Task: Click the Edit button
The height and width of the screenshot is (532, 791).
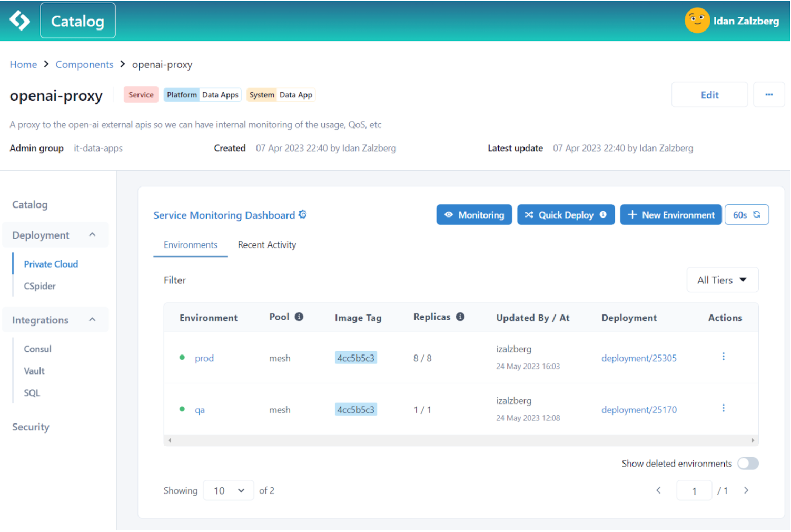Action: [709, 95]
